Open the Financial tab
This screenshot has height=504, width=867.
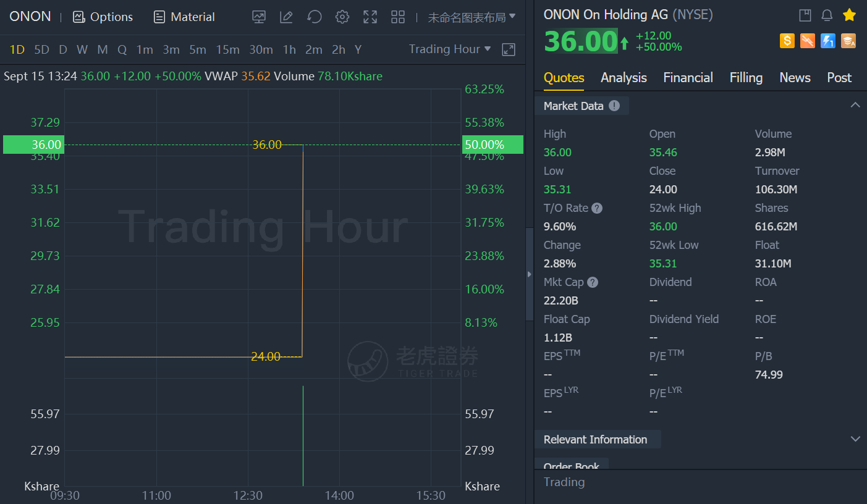coord(688,78)
